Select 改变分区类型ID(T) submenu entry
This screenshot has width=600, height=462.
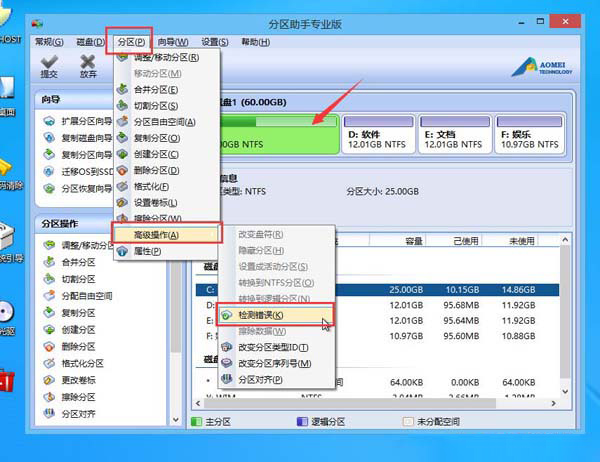[x=276, y=347]
